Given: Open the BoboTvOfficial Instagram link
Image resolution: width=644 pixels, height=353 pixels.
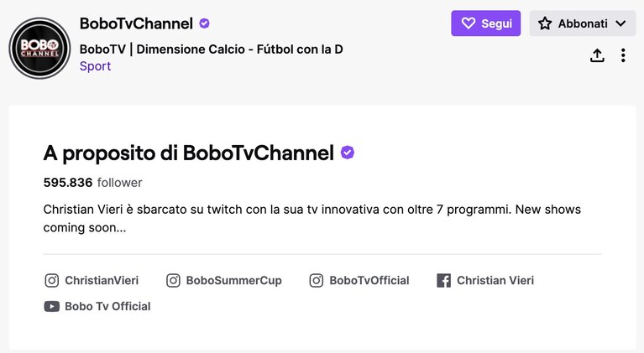Looking at the screenshot, I should [359, 280].
